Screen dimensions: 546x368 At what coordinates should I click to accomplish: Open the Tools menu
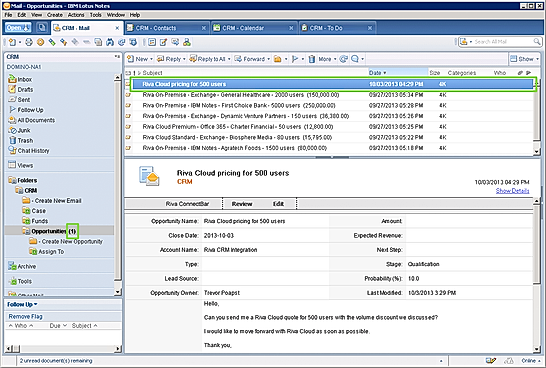[x=95, y=15]
